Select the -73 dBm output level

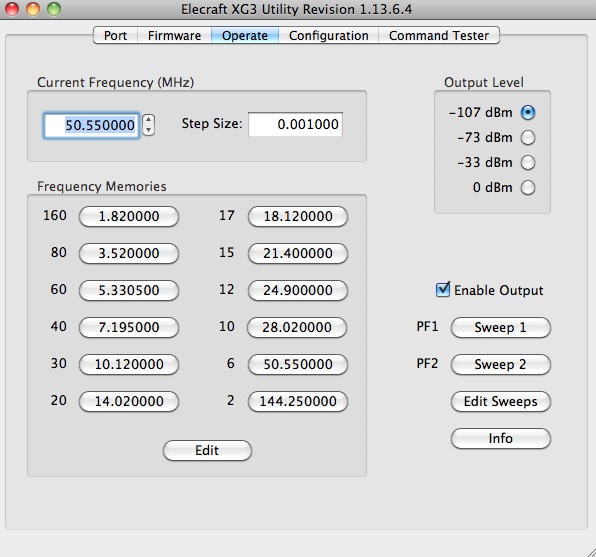click(528, 138)
